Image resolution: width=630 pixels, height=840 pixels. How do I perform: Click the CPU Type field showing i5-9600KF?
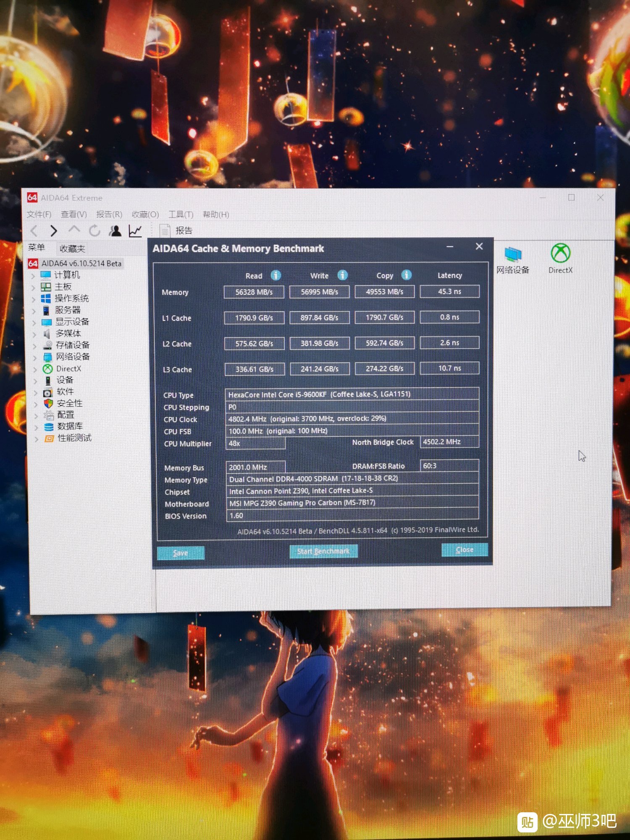pyautogui.click(x=352, y=394)
